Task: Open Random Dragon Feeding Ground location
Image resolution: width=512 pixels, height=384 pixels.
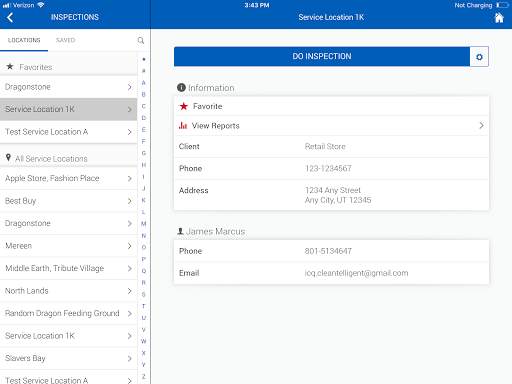Action: click(68, 313)
